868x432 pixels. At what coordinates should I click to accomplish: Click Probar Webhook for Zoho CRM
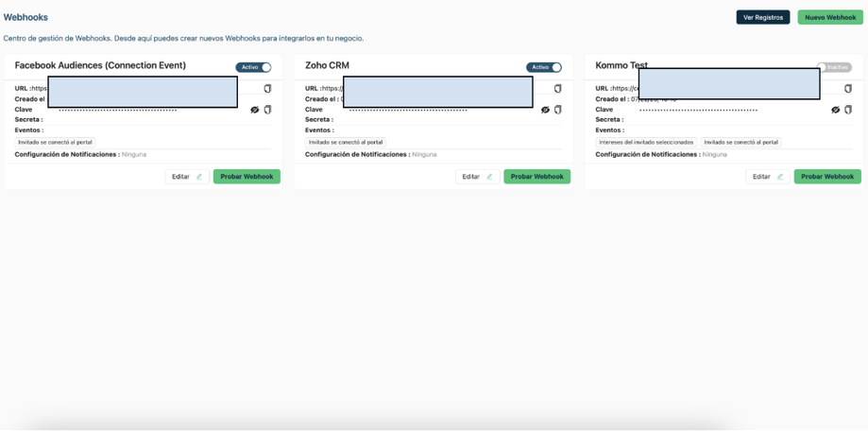(x=537, y=177)
